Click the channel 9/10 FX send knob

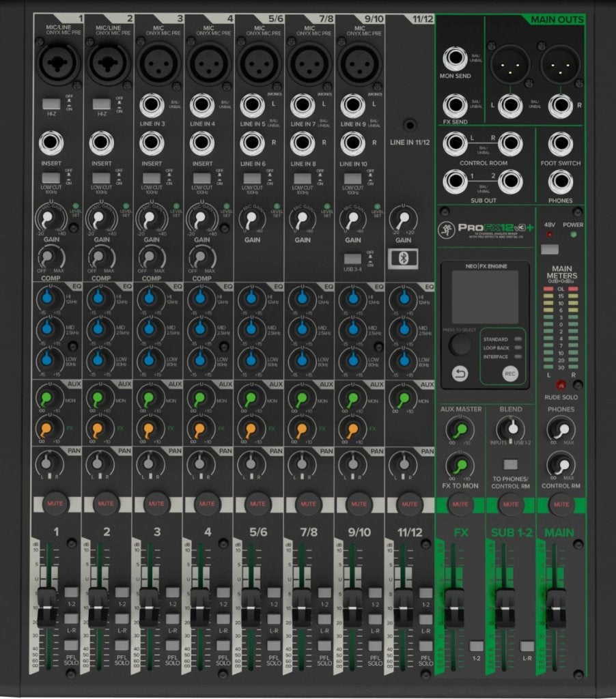352,429
